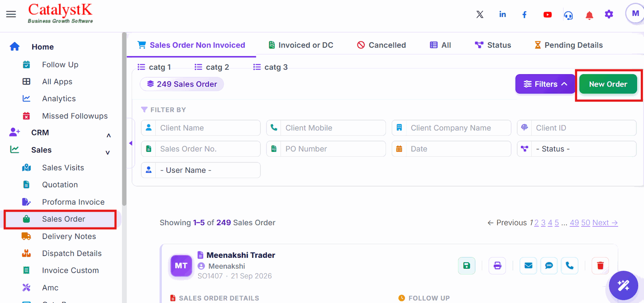Screen dimensions: 644x303
Task: Focus the Sales Order No. field
Action: [201, 149]
